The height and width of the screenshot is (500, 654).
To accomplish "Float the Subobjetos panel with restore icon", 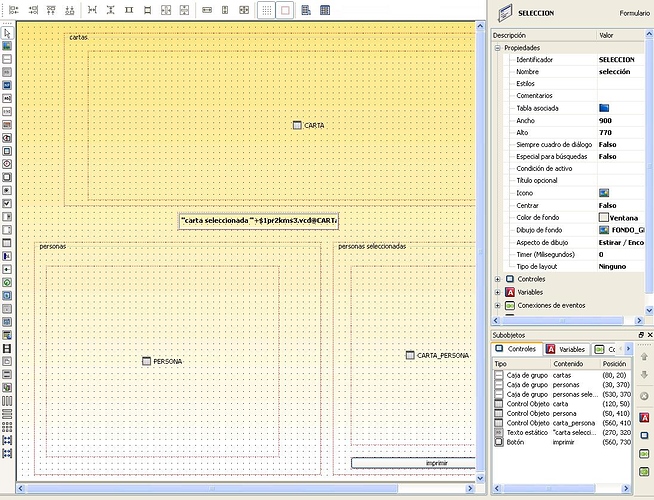I will pyautogui.click(x=641, y=335).
